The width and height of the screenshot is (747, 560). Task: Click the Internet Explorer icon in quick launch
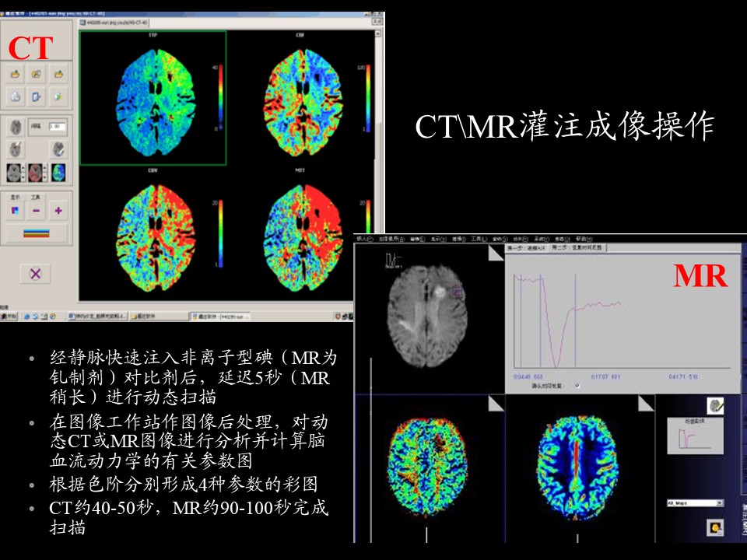pos(27,316)
